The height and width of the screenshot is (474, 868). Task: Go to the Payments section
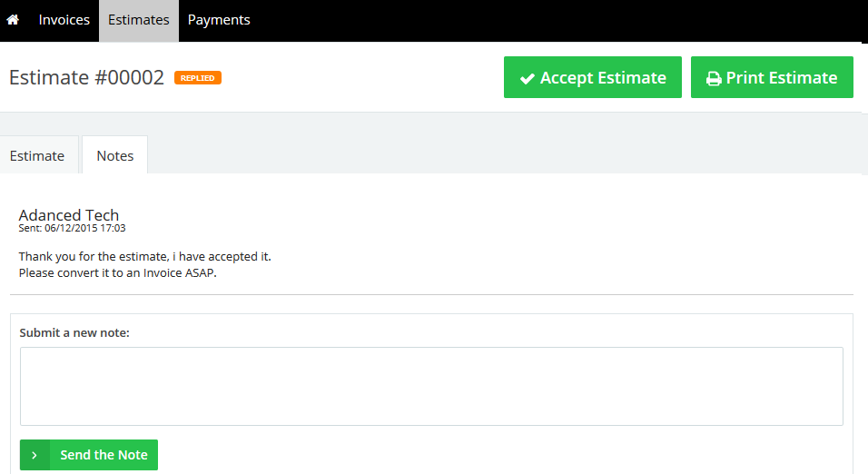219,20
